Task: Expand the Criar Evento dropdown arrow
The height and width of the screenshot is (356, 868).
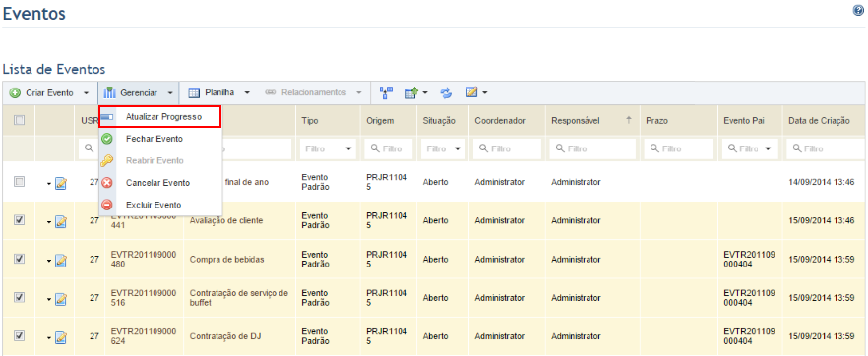Action: (86, 93)
